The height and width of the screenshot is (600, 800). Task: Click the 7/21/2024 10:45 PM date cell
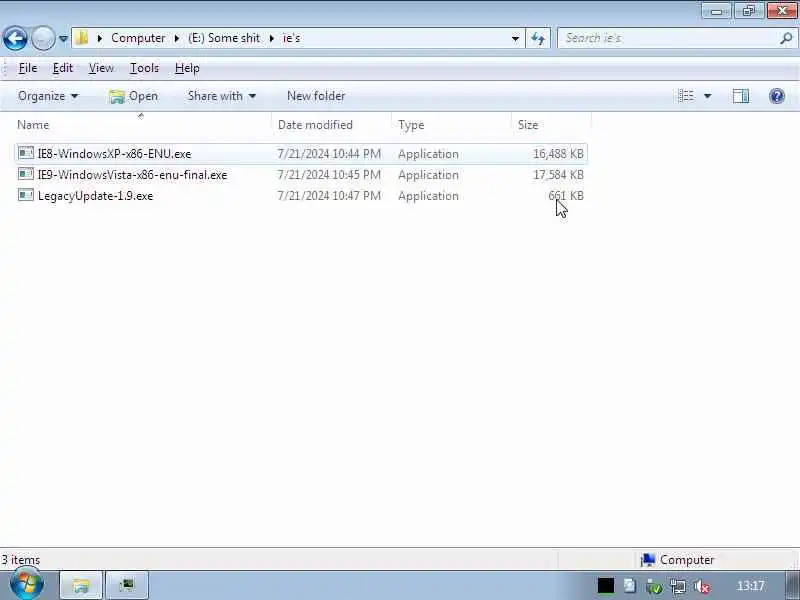(x=329, y=174)
